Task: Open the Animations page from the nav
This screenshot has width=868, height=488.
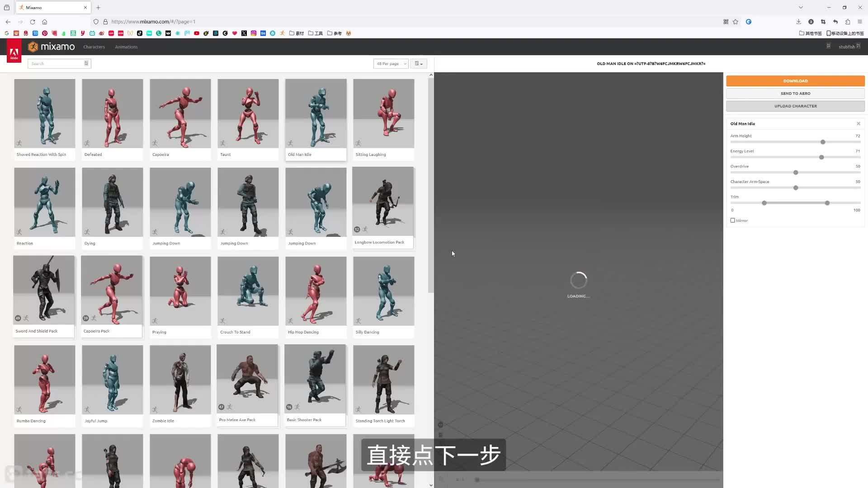Action: tap(126, 47)
